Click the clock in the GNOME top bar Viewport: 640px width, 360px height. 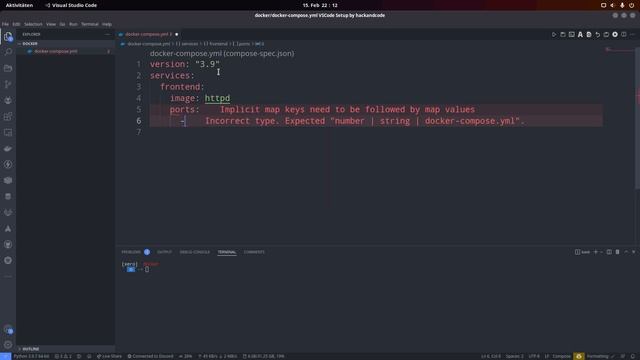tap(320, 5)
